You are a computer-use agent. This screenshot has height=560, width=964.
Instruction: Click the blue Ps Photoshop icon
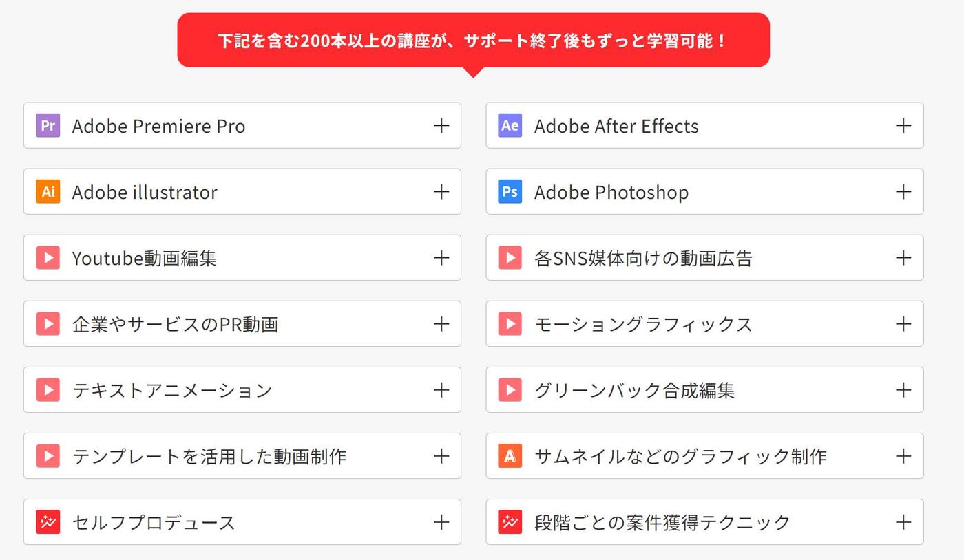pos(510,192)
